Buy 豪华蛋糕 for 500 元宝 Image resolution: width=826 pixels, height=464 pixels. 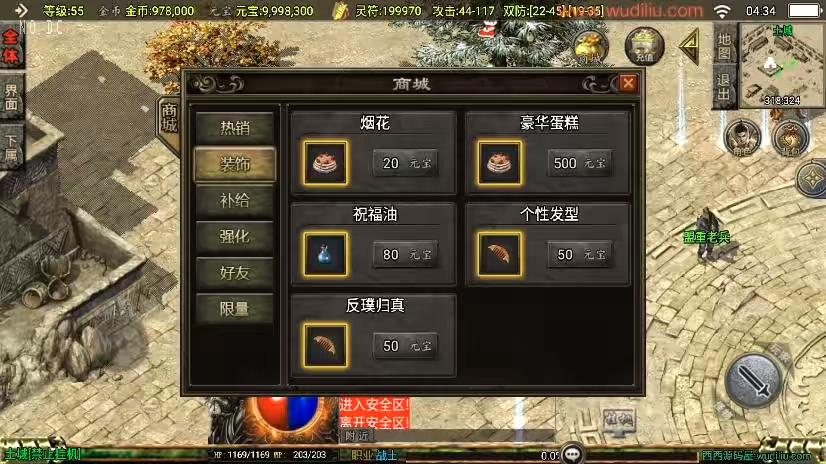coord(579,163)
